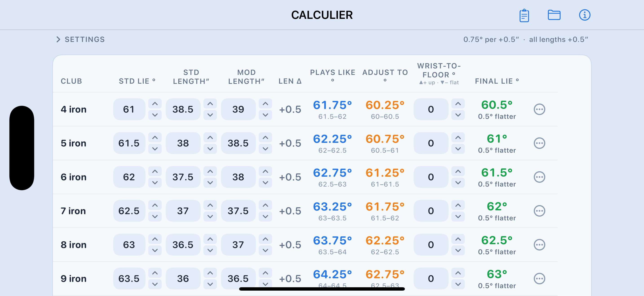Viewport: 644px width, 296px height.
Task: Decrease 4 iron std length
Action: click(210, 115)
